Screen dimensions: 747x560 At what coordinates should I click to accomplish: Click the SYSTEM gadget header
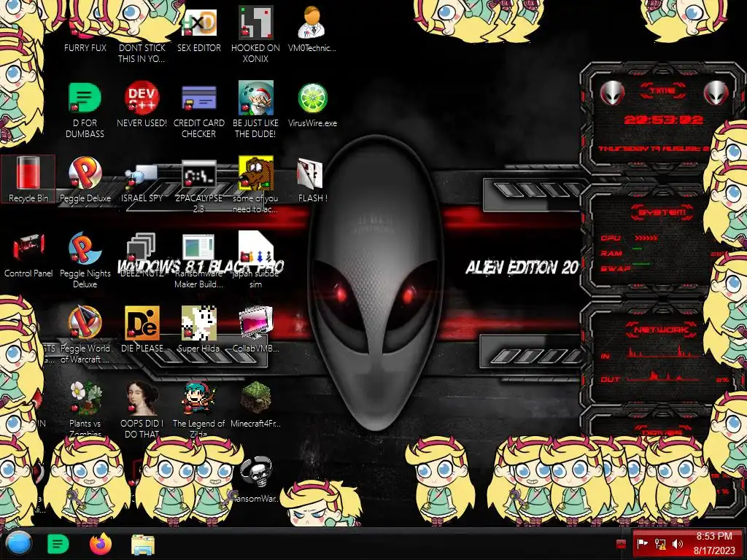click(x=662, y=212)
